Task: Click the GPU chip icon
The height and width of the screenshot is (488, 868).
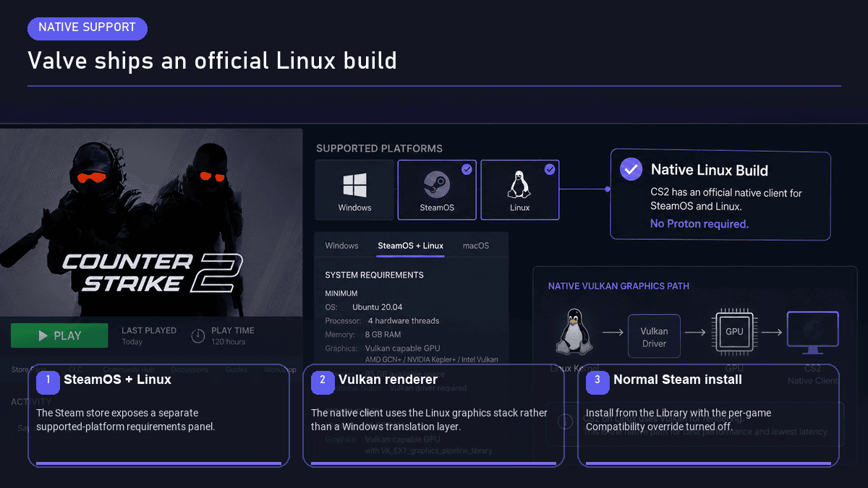Action: (734, 332)
